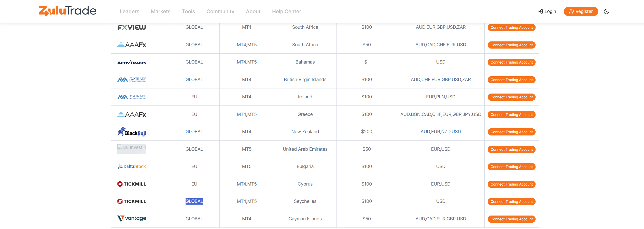644x229 pixels.
Task: Click the FXView broker logo
Action: coord(132,27)
